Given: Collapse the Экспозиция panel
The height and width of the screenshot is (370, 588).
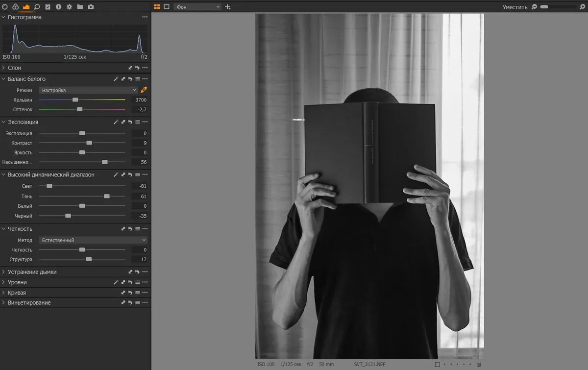Looking at the screenshot, I should pos(3,122).
